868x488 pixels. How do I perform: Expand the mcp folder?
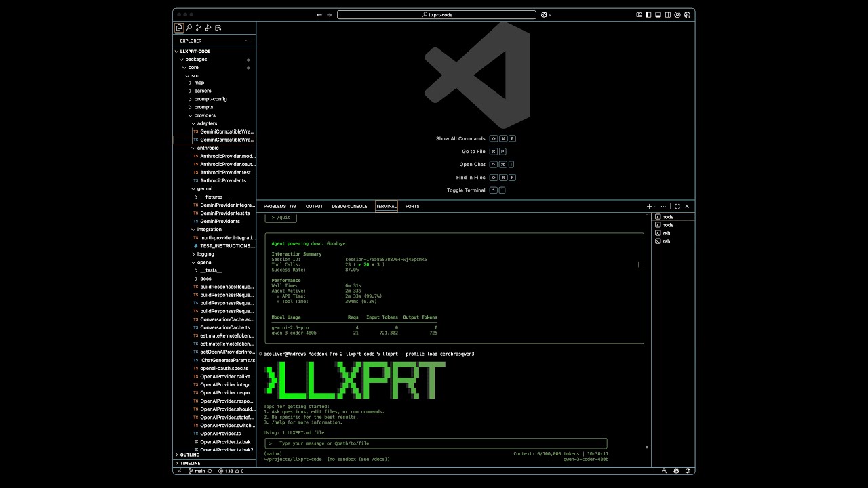(x=214, y=83)
